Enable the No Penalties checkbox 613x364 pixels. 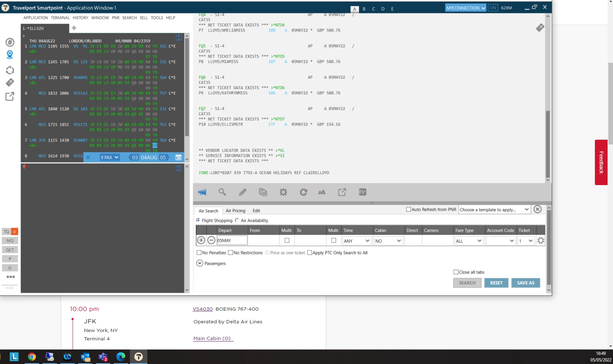[199, 253]
